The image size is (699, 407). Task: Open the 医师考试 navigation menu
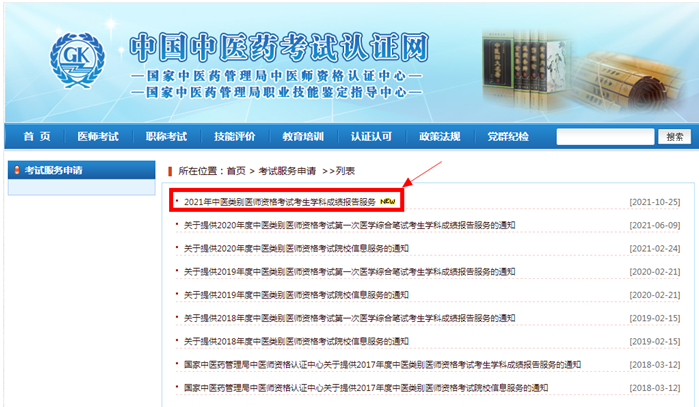[x=98, y=137]
